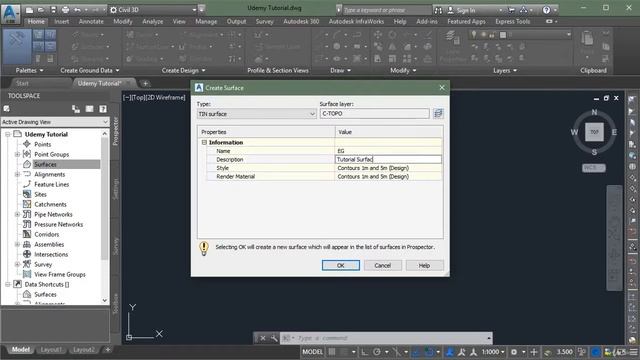Add a new drawing tab
This screenshot has width=640, height=360.
(x=145, y=84)
